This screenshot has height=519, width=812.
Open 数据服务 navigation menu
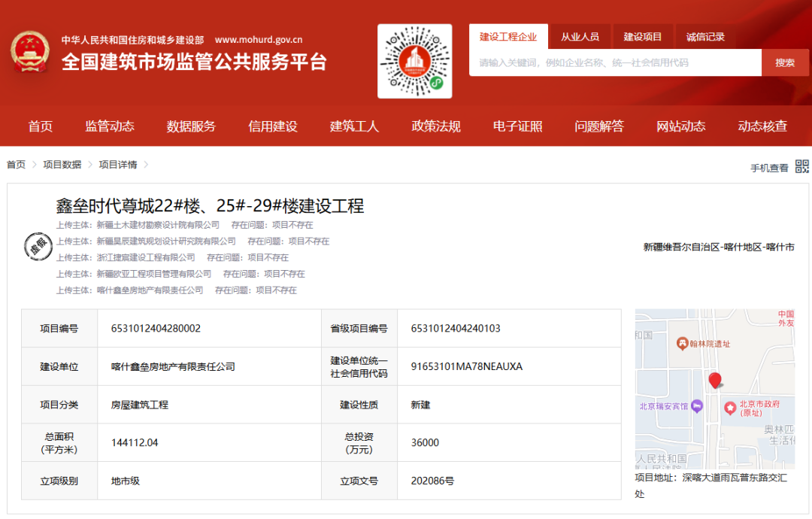point(191,126)
